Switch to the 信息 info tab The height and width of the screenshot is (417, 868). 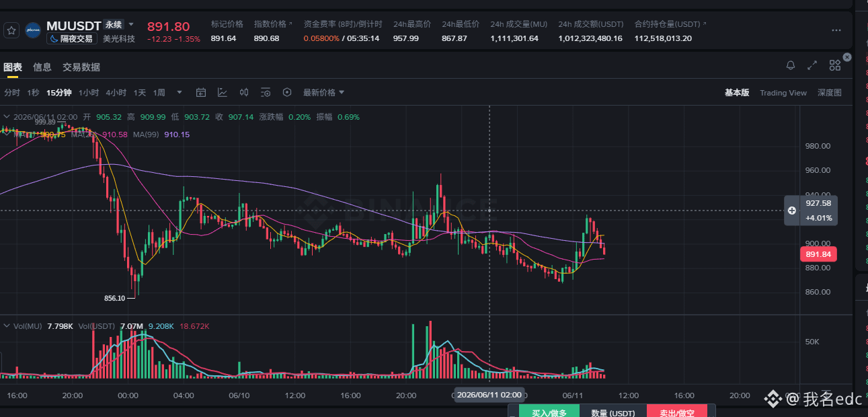42,67
